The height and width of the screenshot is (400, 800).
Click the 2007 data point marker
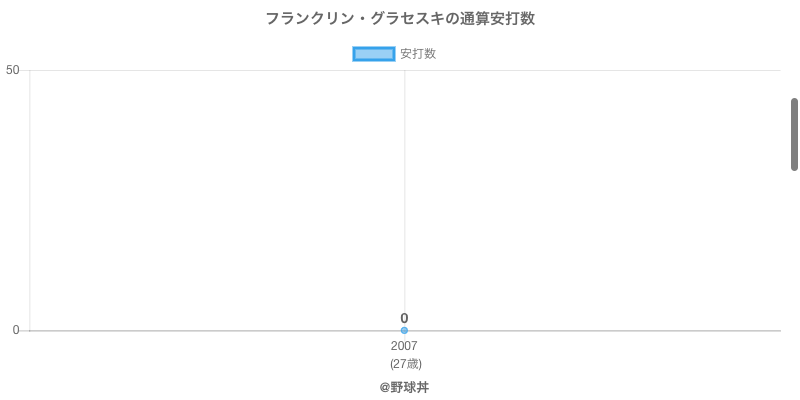(404, 330)
